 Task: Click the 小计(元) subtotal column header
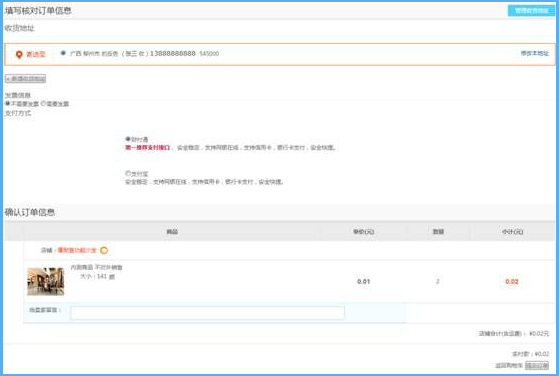click(x=512, y=232)
